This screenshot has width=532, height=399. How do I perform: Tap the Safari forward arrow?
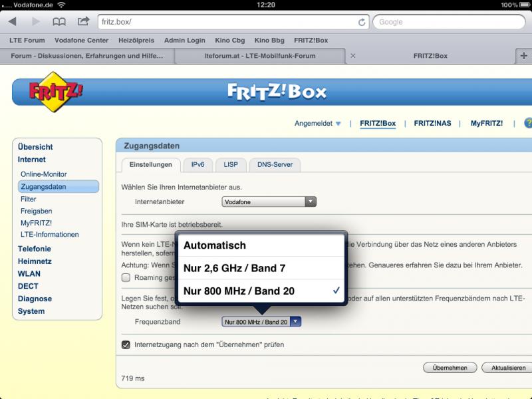(x=35, y=22)
